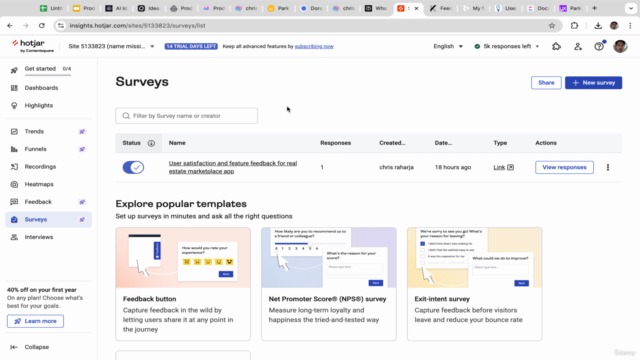Reload the browser page
Viewport: 640px width, 360px height.
42,25
